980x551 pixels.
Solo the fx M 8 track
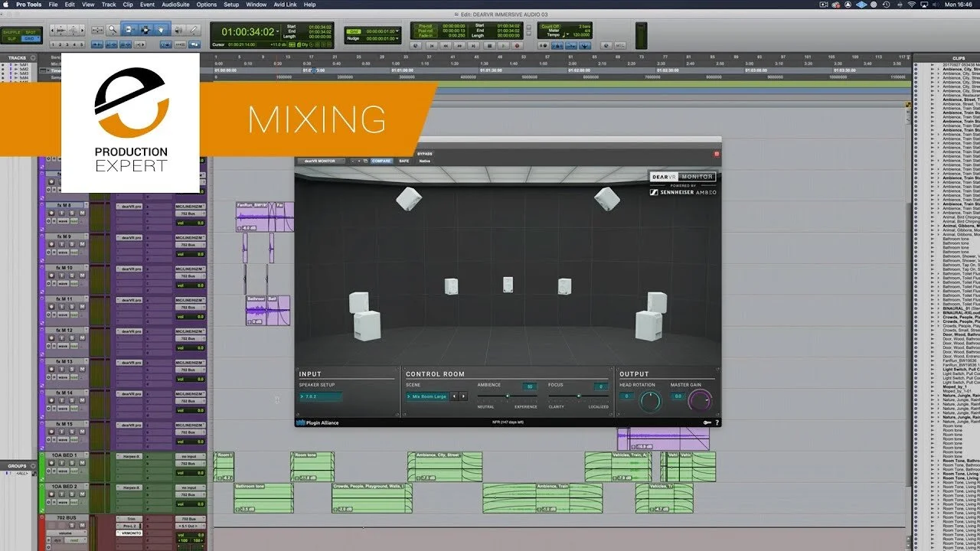click(x=72, y=213)
